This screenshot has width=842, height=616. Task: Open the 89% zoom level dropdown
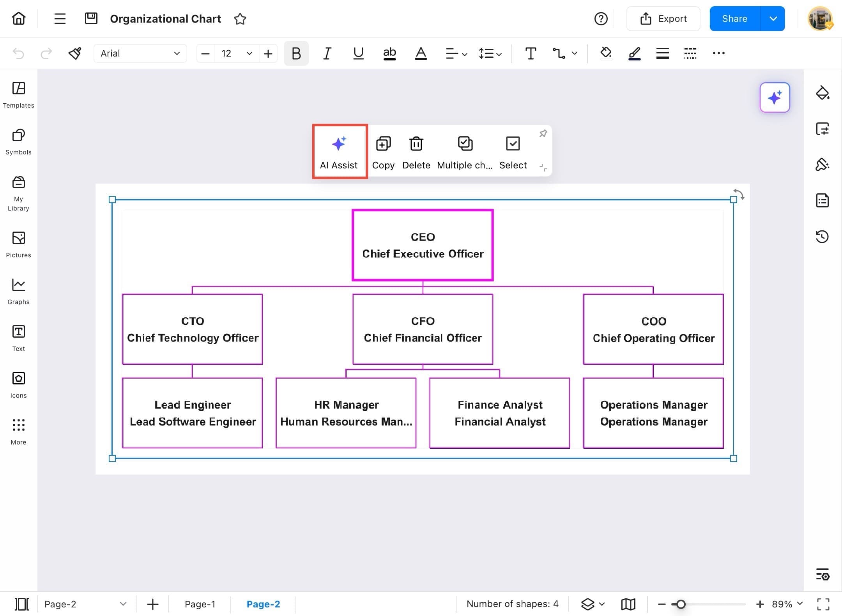point(787,604)
